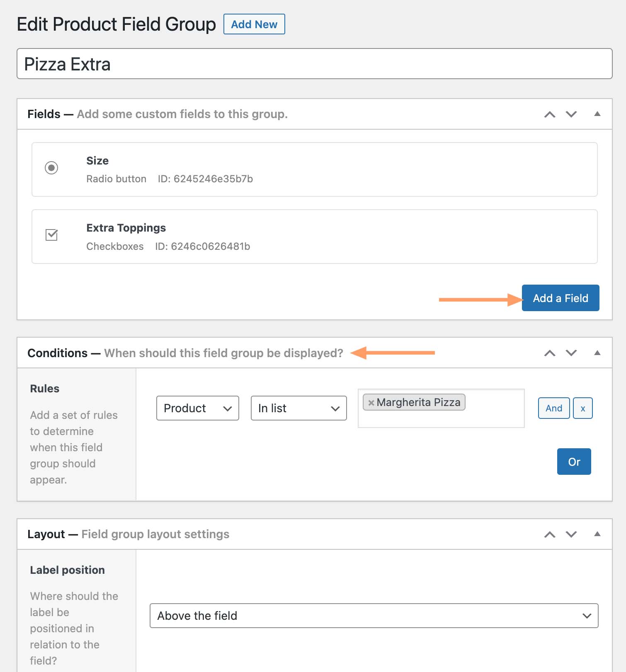The width and height of the screenshot is (626, 672).
Task: Collapse the Fields panel triangle
Action: pos(597,114)
